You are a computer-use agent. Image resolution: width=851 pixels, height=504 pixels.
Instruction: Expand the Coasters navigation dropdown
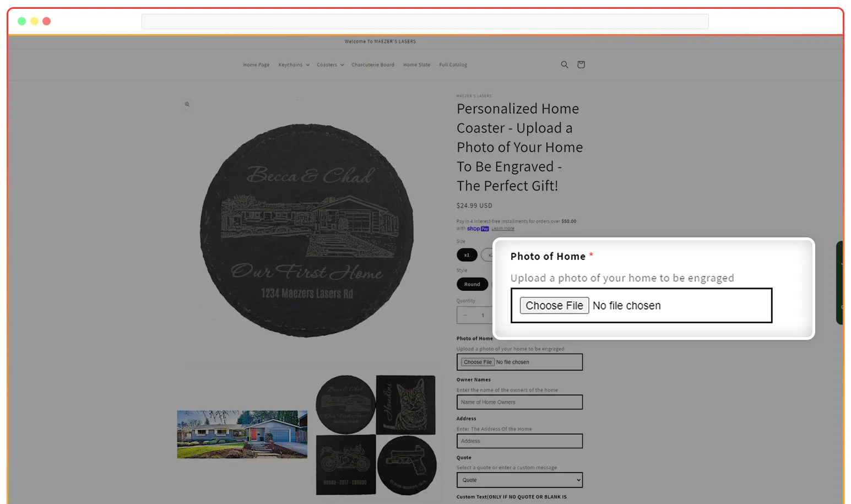point(329,64)
